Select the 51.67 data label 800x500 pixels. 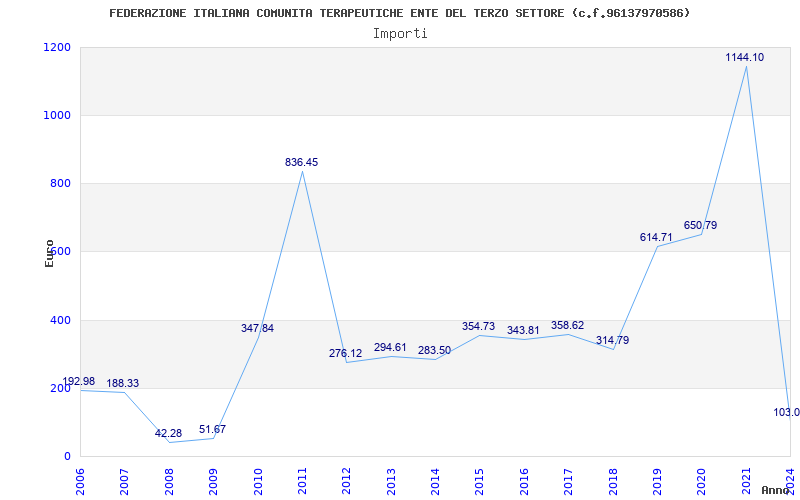[x=212, y=430]
